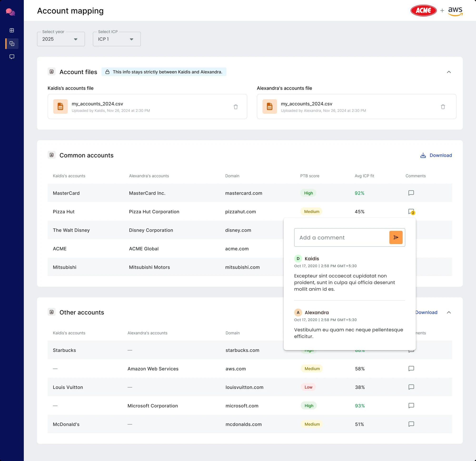
Task: Open the Select year dropdown
Action: click(61, 39)
